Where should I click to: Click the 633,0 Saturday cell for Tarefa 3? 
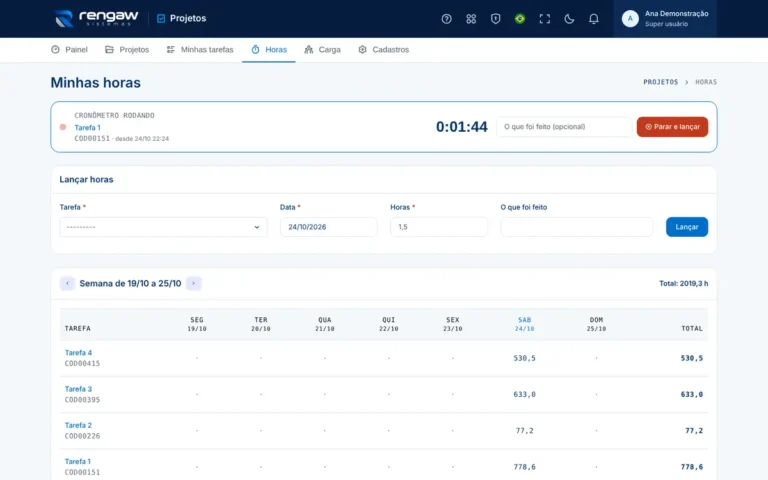[524, 394]
